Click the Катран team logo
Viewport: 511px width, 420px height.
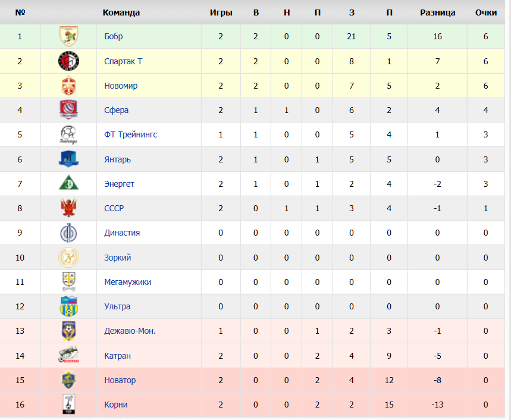click(69, 355)
